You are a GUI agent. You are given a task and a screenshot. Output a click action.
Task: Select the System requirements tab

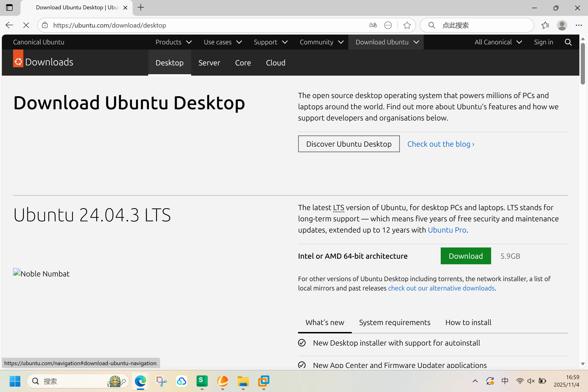(394, 322)
